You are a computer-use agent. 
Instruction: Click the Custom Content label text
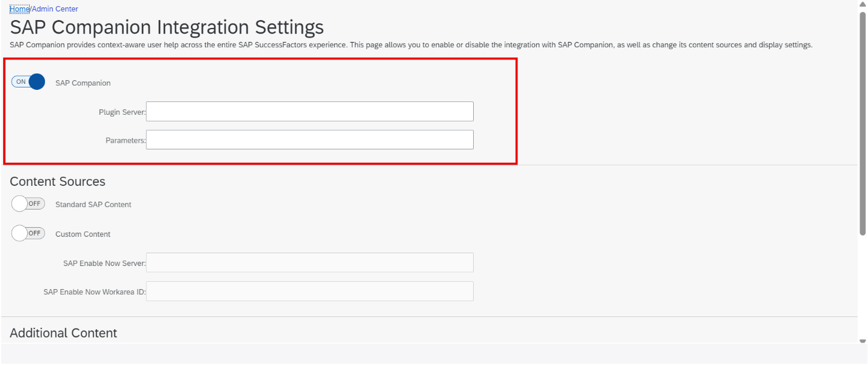[x=83, y=234]
